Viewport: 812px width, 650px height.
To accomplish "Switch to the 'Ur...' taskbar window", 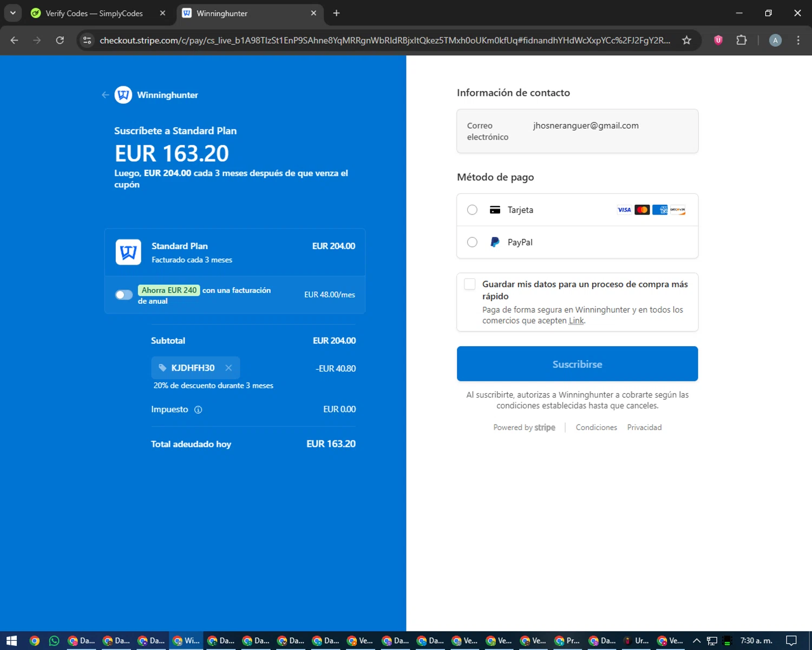I will (x=636, y=641).
